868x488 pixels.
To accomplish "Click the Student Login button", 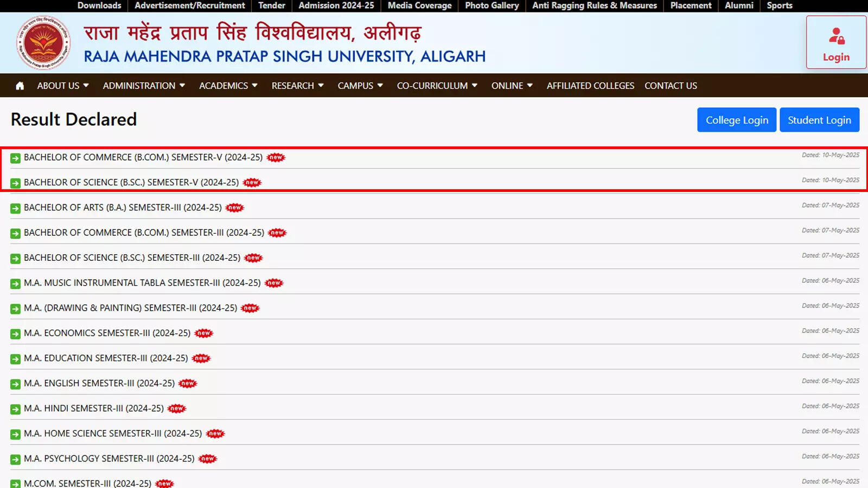I will click(819, 120).
